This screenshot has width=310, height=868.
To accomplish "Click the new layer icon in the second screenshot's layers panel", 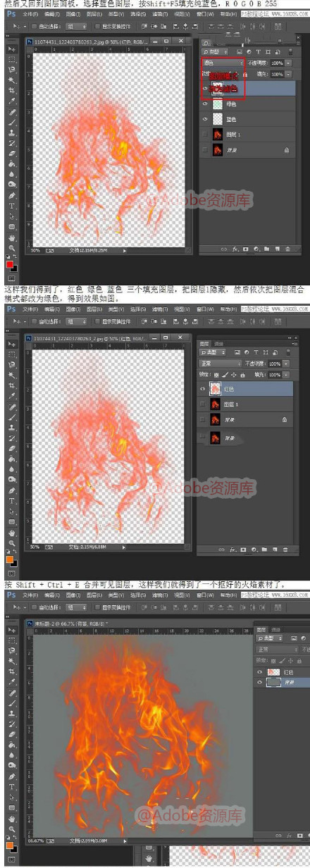I will pyautogui.click(x=275, y=550).
